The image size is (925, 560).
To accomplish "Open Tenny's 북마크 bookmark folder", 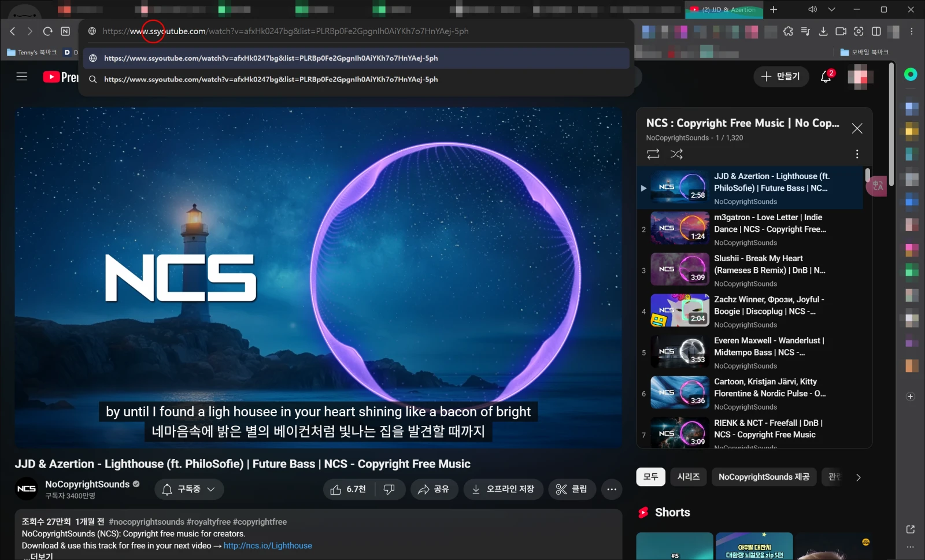I will click(x=32, y=52).
